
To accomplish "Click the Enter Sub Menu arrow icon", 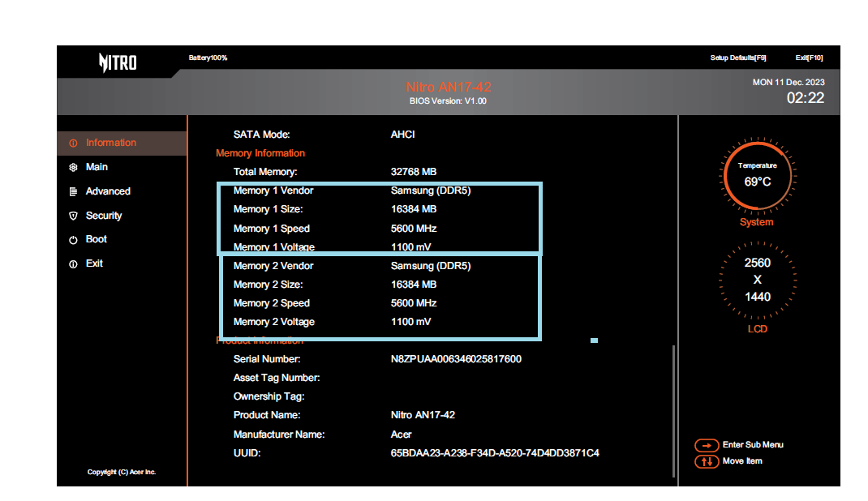I will pyautogui.click(x=707, y=445).
